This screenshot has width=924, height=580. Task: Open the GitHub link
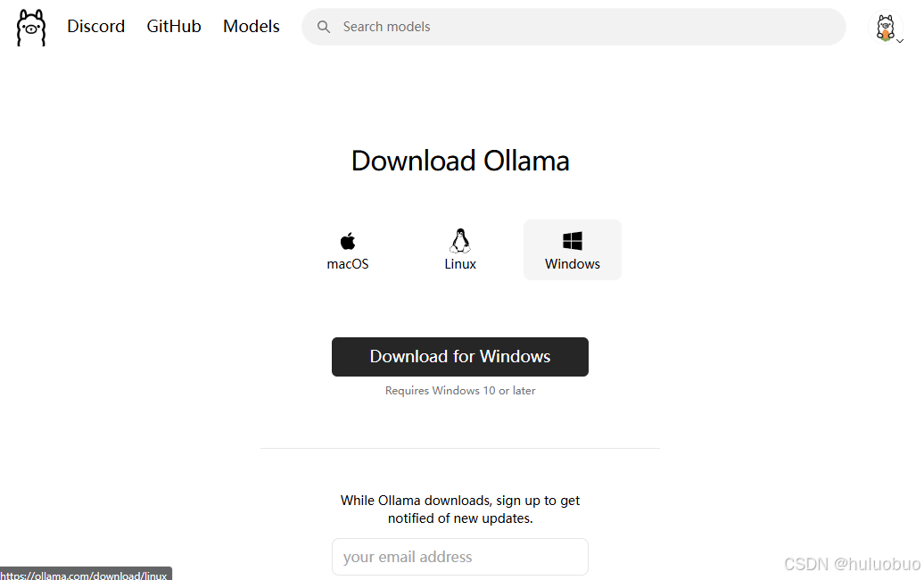coord(174,27)
